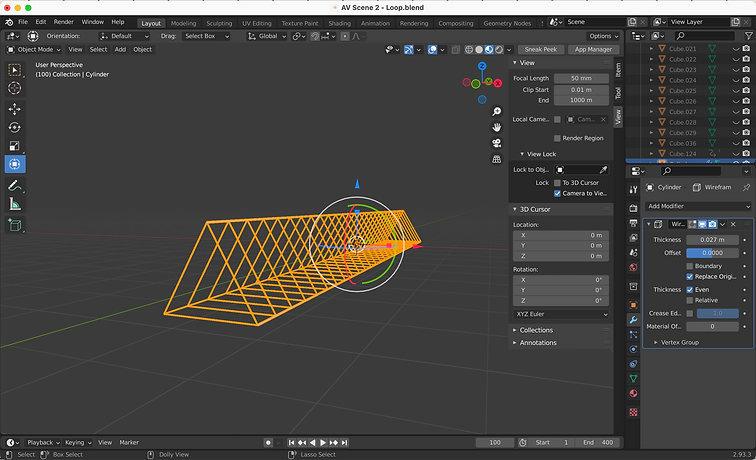Enable Lock To 3D Cursor checkbox
The image size is (756, 460).
557,183
